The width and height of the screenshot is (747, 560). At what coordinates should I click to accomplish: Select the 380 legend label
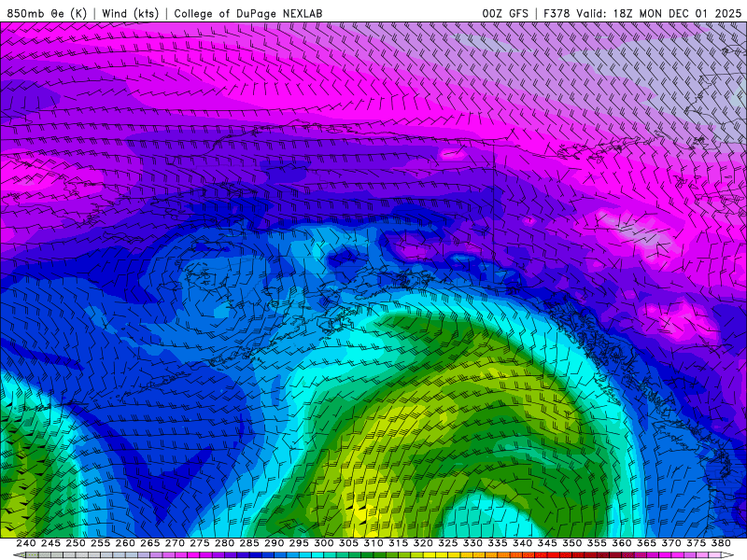point(721,543)
